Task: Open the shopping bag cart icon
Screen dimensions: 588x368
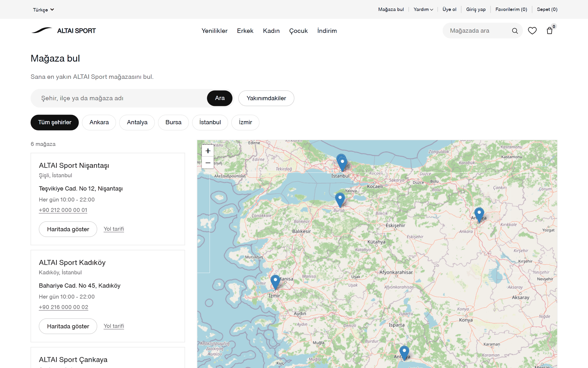Action: pyautogui.click(x=550, y=31)
